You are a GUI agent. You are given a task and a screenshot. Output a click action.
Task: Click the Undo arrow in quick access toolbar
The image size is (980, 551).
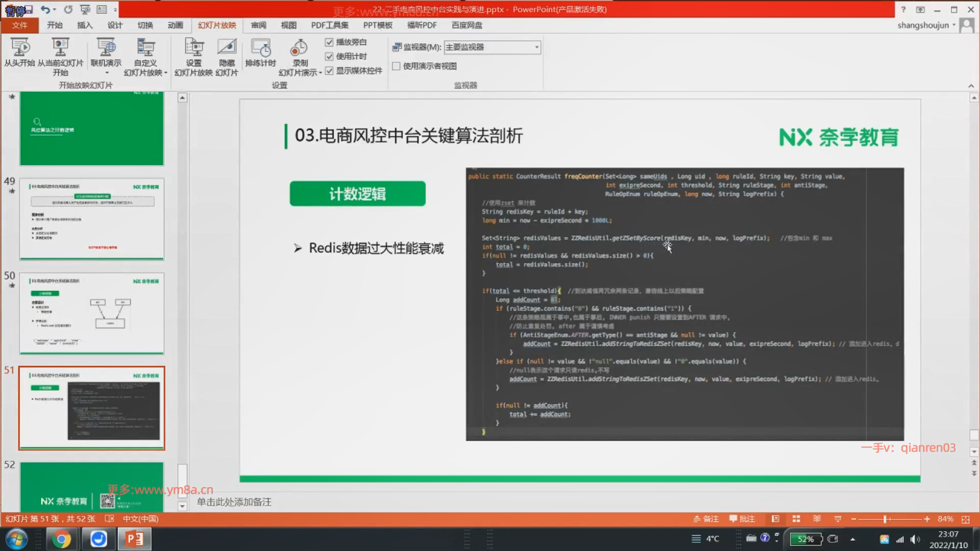point(45,9)
